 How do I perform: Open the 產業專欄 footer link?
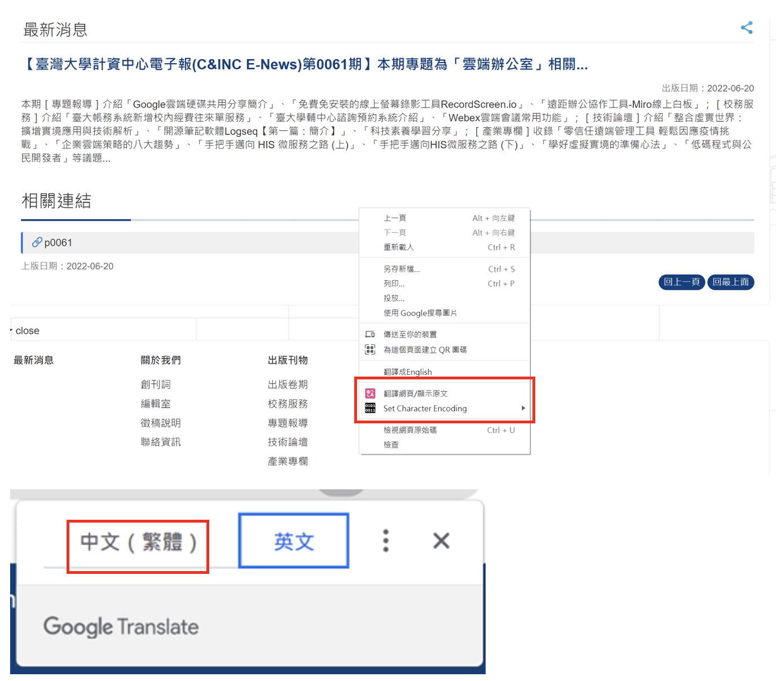point(288,461)
